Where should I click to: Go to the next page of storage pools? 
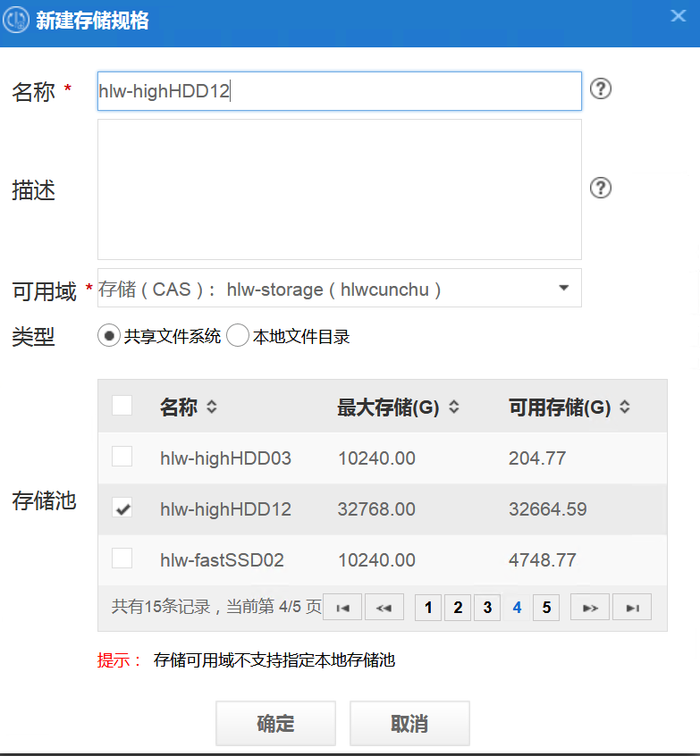[x=590, y=608]
